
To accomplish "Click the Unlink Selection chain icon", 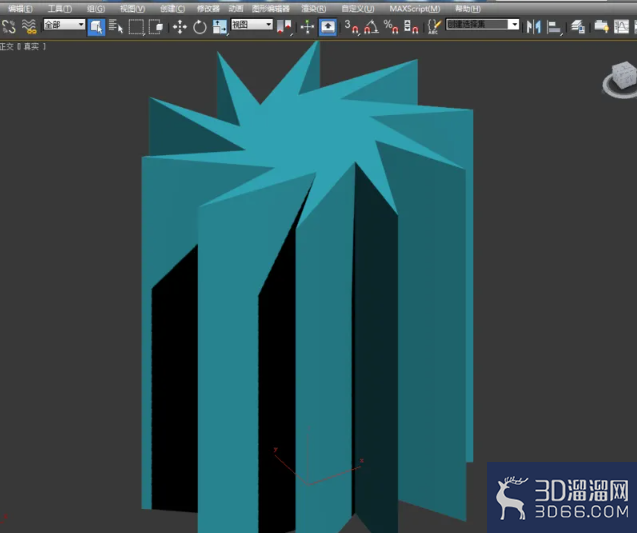I will click(x=9, y=27).
